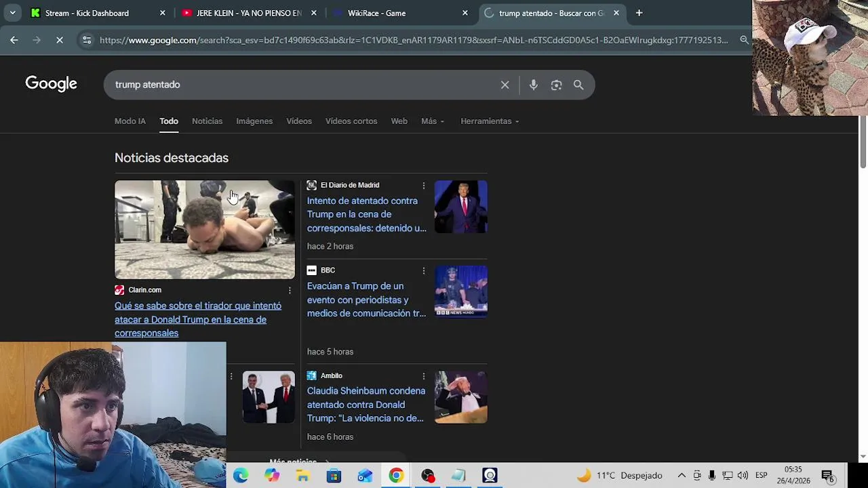
Task: Open Evacúan a Trump BBC article
Action: (x=367, y=300)
